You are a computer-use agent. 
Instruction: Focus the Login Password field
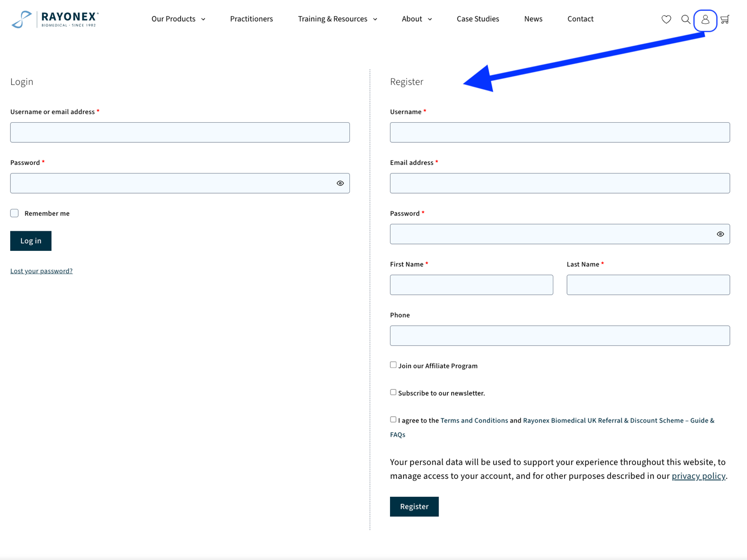point(180,183)
